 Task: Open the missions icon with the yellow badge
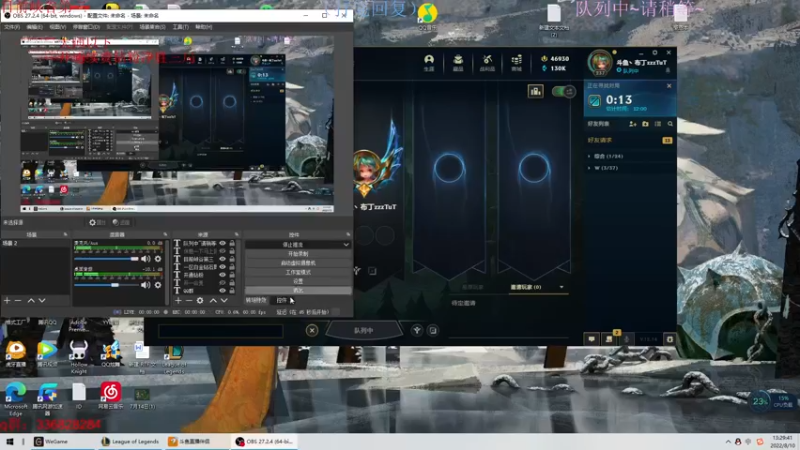pyautogui.click(x=609, y=339)
